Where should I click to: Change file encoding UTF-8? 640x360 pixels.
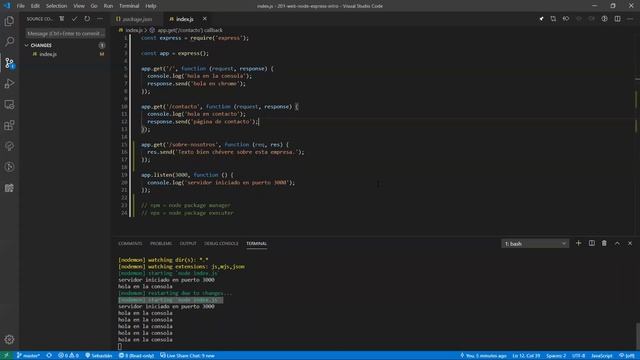[578, 356]
